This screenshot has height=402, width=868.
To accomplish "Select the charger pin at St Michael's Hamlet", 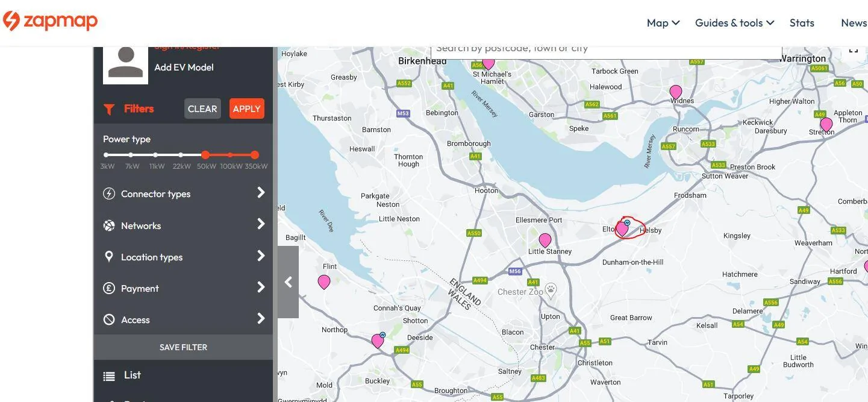I will click(x=489, y=63).
